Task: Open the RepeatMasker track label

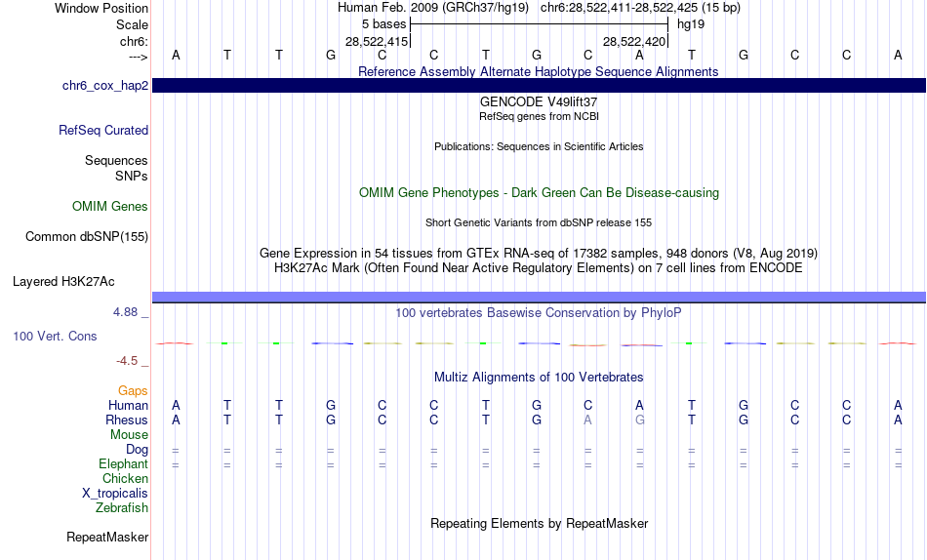Action: click(107, 537)
